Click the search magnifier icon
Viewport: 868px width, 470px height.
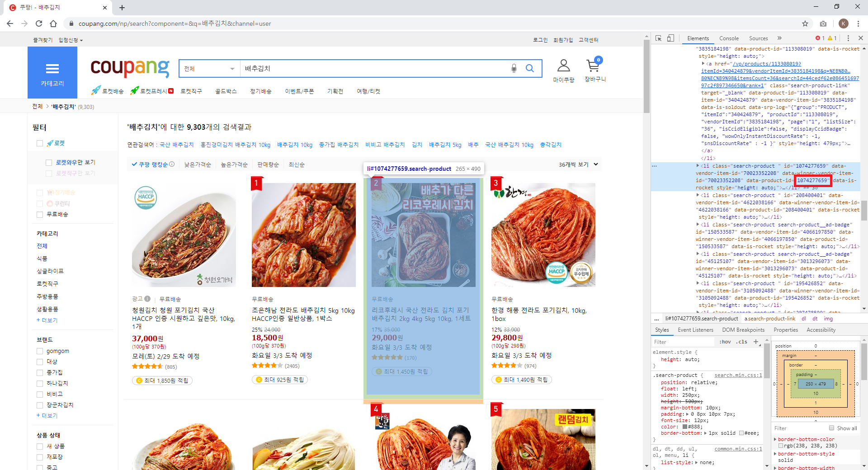pyautogui.click(x=530, y=68)
